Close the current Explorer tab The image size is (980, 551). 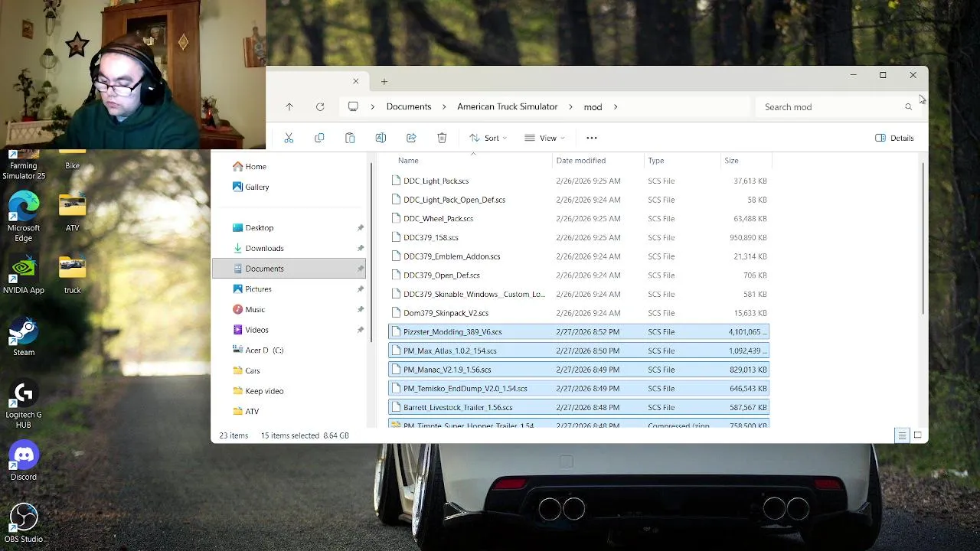pyautogui.click(x=355, y=81)
